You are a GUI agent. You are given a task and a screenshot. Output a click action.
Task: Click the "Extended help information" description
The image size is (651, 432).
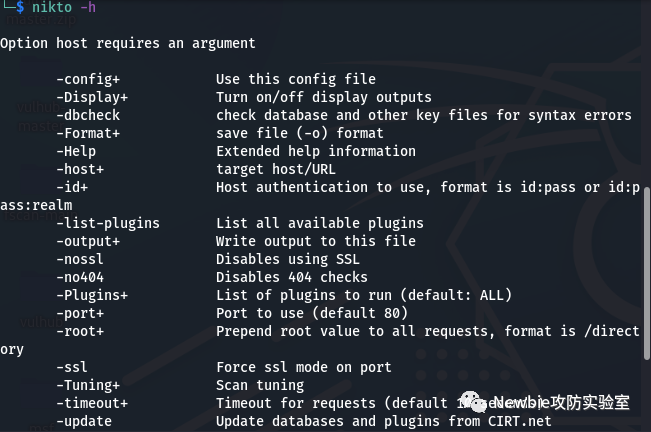point(316,151)
